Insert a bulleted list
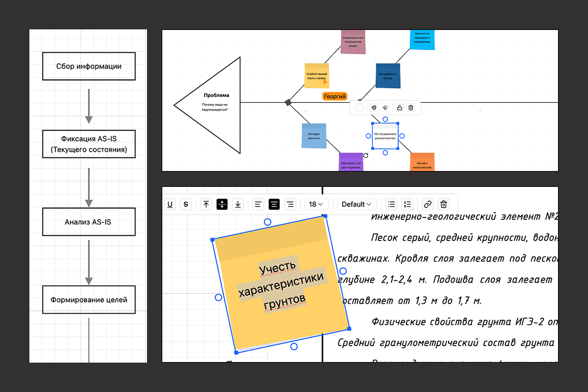This screenshot has height=392, width=588. click(x=392, y=205)
